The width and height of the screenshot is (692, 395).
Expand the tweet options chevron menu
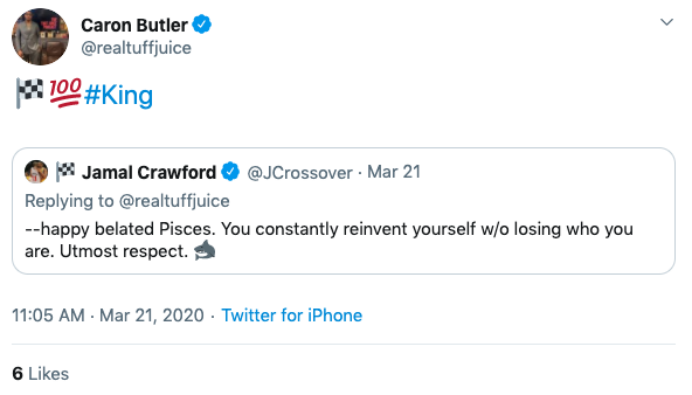point(666,22)
